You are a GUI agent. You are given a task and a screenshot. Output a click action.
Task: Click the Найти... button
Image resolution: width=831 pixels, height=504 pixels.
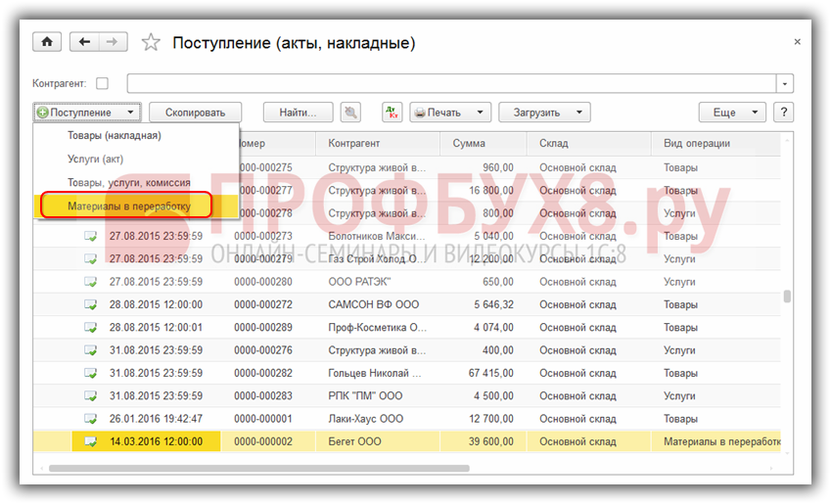pos(298,113)
